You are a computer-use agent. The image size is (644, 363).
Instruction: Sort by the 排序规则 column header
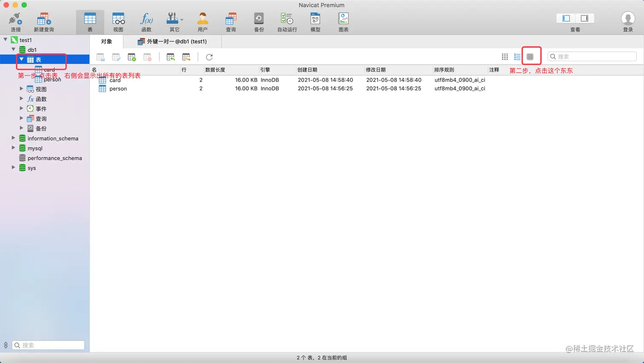pos(460,70)
